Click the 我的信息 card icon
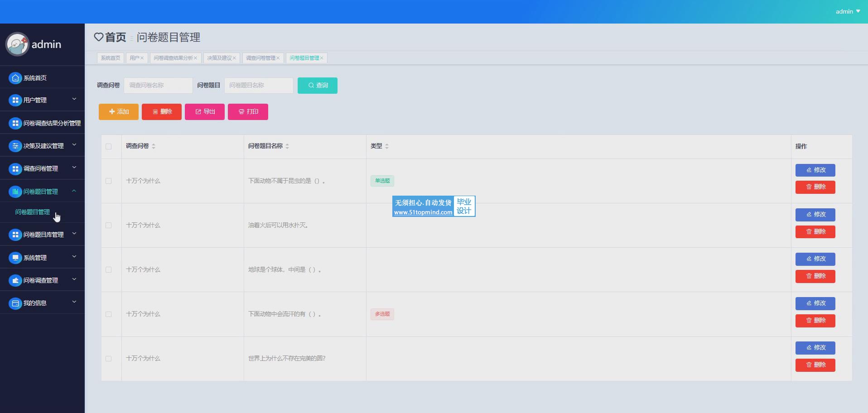The width and height of the screenshot is (868, 413). [x=15, y=303]
